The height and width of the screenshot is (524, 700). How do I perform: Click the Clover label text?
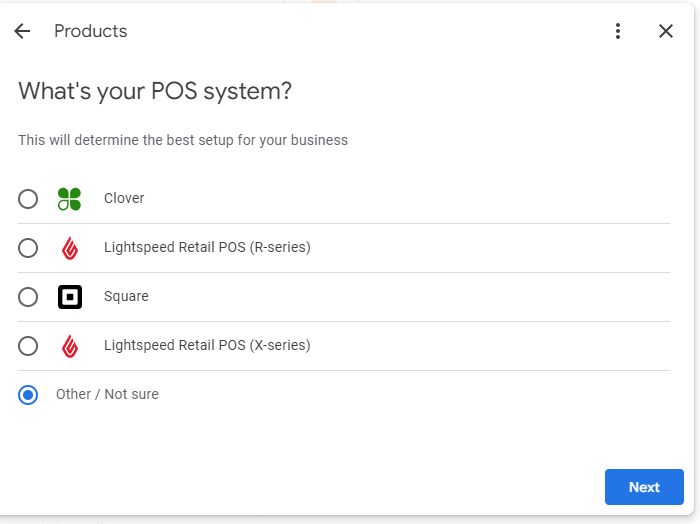click(x=124, y=198)
